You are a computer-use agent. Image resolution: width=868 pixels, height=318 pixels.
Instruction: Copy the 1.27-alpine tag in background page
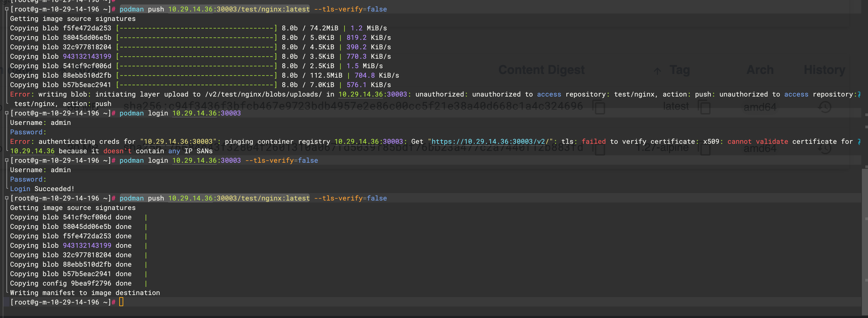point(705,149)
